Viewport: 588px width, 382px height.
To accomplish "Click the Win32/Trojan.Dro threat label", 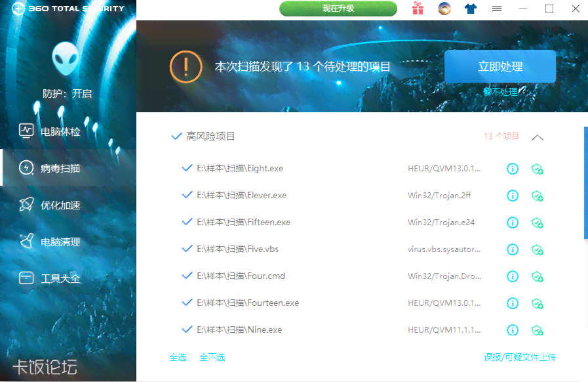I will point(444,276).
